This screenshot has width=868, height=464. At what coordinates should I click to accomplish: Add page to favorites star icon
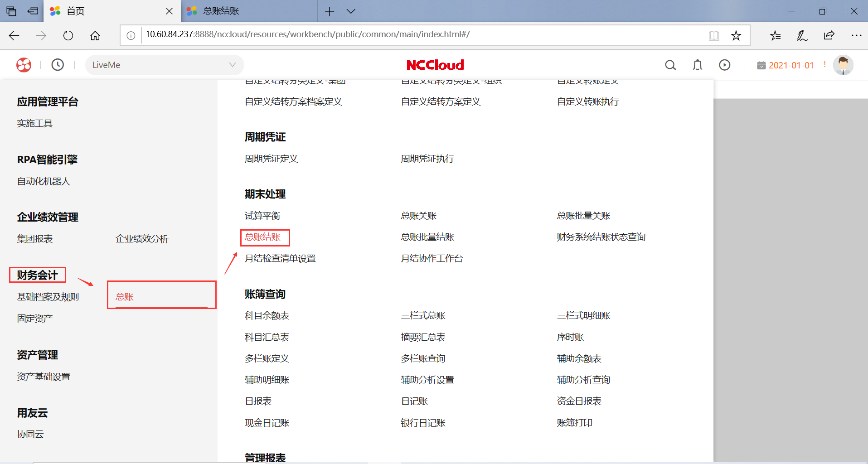pos(736,36)
